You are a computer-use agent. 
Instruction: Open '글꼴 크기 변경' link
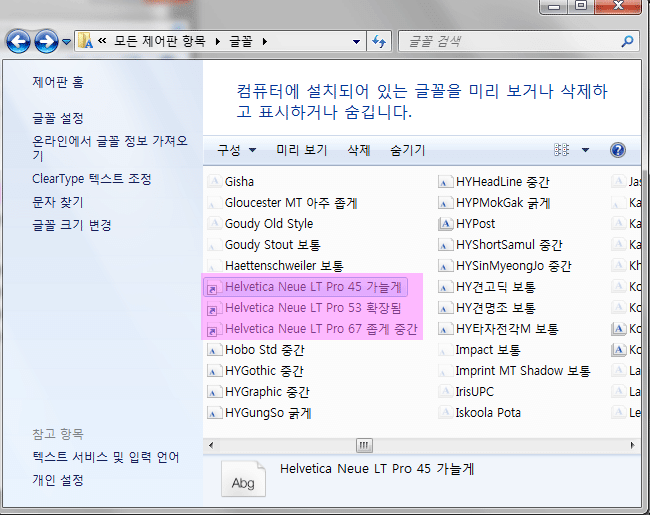tap(72, 225)
